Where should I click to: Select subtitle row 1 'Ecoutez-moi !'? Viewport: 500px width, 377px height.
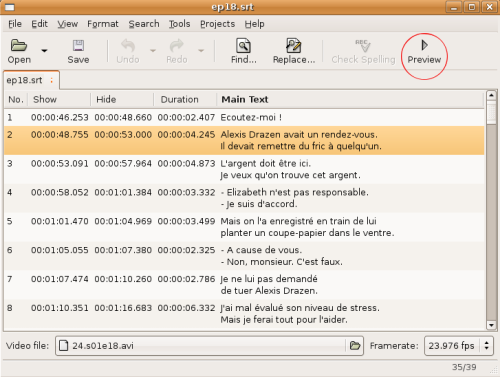(x=244, y=117)
